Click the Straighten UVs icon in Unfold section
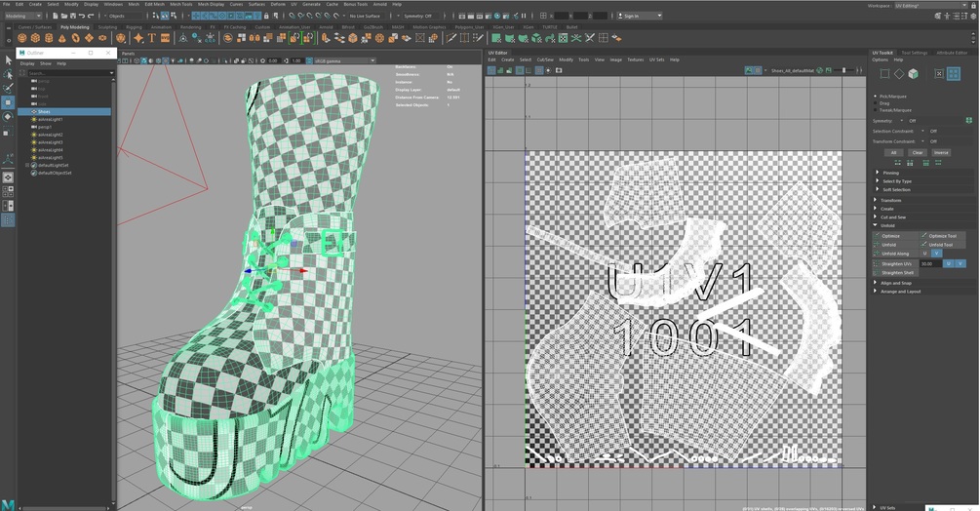Image resolution: width=980 pixels, height=511 pixels. 877,263
